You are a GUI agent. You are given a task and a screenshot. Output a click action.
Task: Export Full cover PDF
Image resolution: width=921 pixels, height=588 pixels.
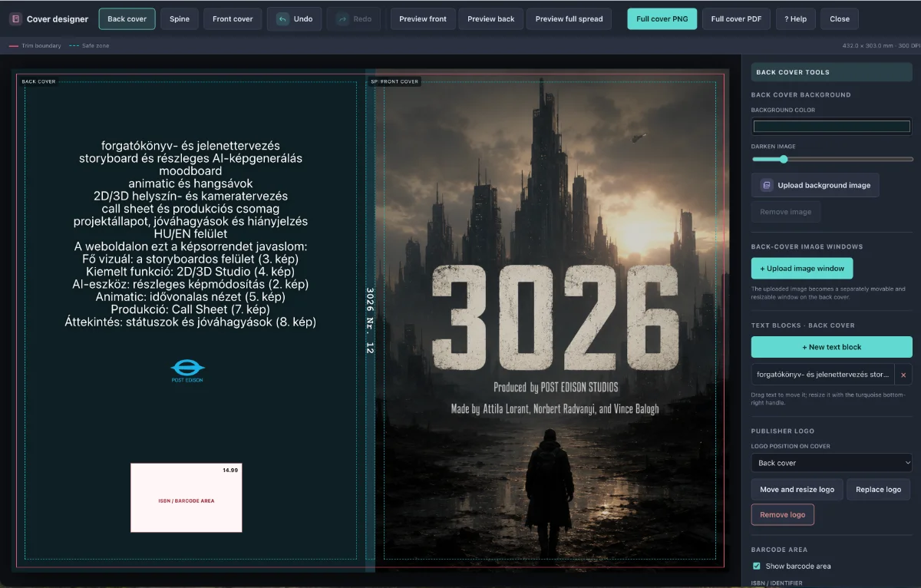(736, 19)
